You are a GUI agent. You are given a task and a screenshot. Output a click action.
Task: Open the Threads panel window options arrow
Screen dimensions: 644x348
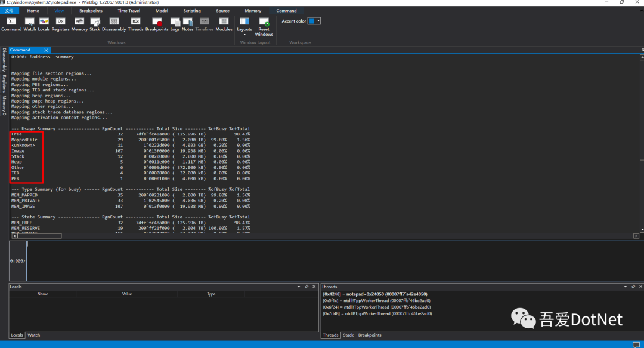(624, 287)
